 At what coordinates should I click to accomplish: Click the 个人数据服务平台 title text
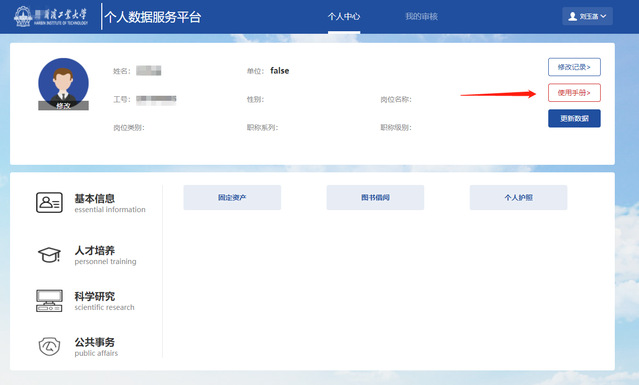(x=153, y=17)
